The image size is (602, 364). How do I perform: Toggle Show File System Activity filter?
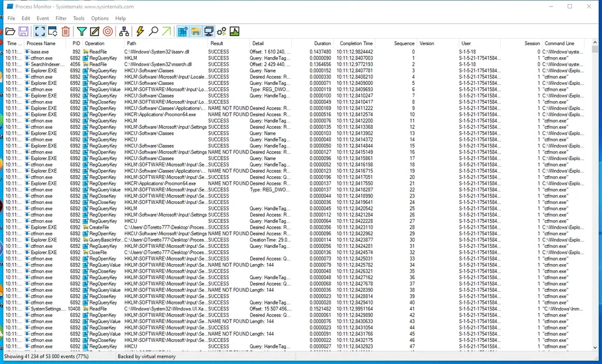pyautogui.click(x=196, y=31)
